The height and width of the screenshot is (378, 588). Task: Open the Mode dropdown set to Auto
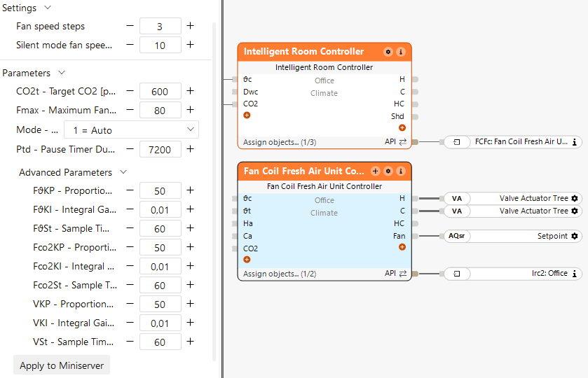tap(131, 130)
